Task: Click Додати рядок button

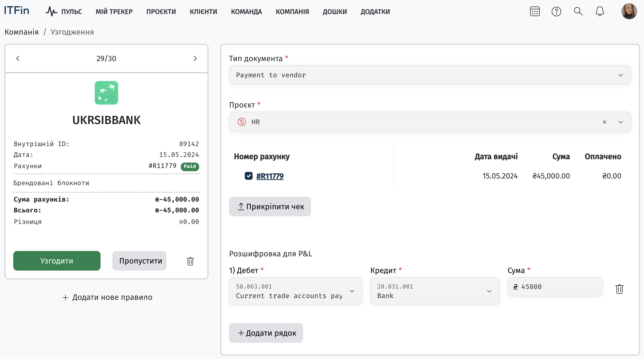Action: point(266,333)
